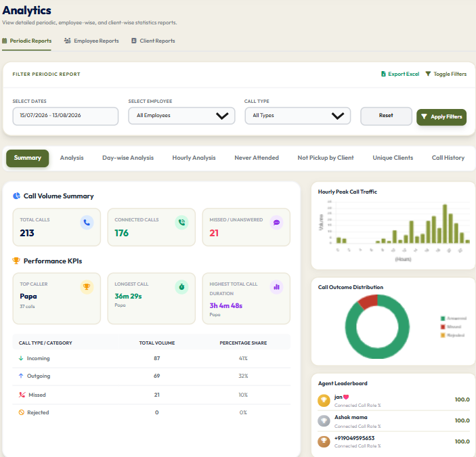Click the pie chart icon beside Call Volume Summary
The image size is (476, 457).
(x=16, y=196)
